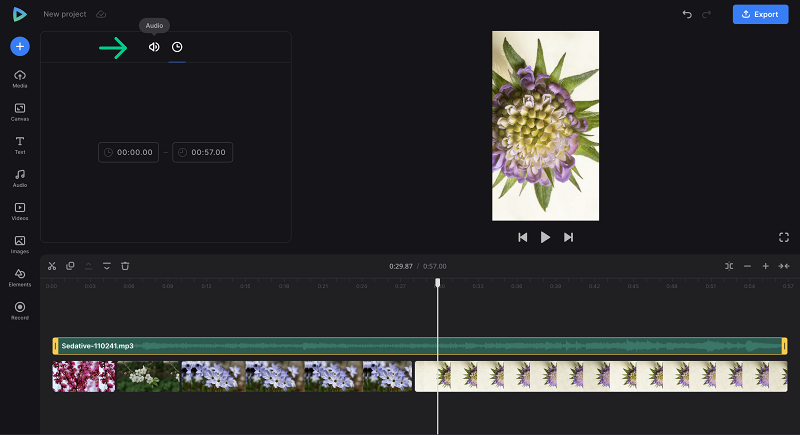The image size is (800, 435).
Task: Click the audio clip right trim handle
Action: (785, 346)
